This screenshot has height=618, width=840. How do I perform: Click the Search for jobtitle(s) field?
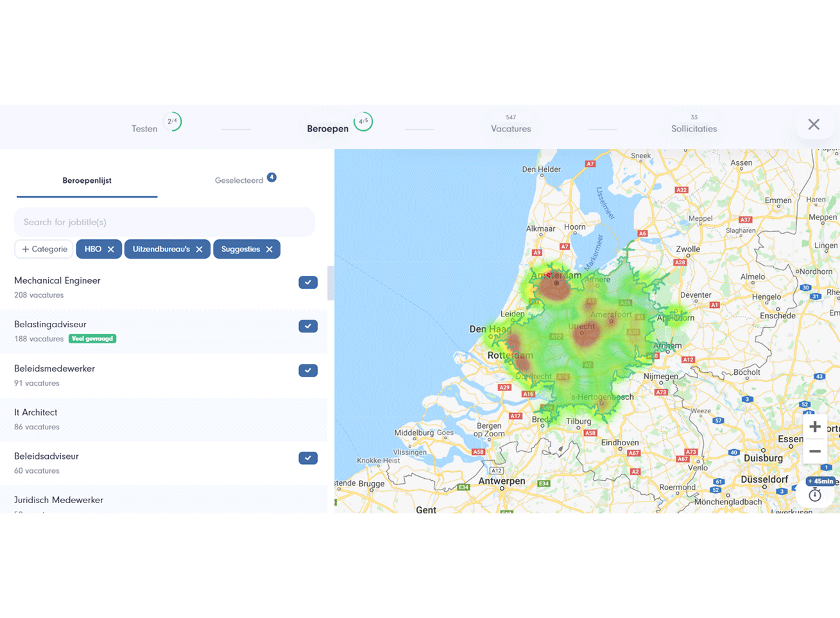[164, 222]
